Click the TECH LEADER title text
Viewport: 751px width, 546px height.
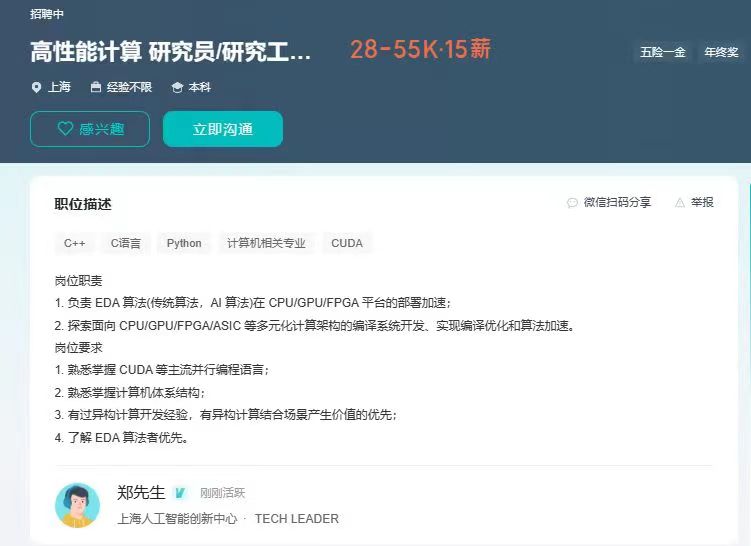tap(296, 518)
